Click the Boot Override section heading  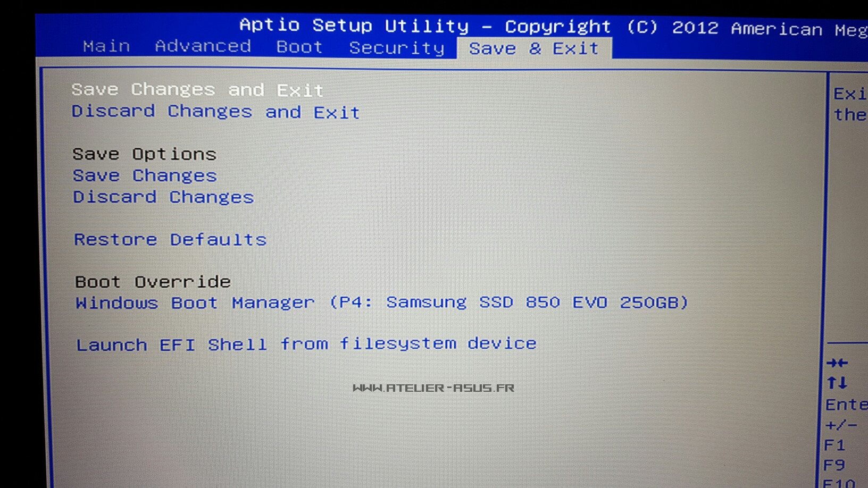[153, 282]
